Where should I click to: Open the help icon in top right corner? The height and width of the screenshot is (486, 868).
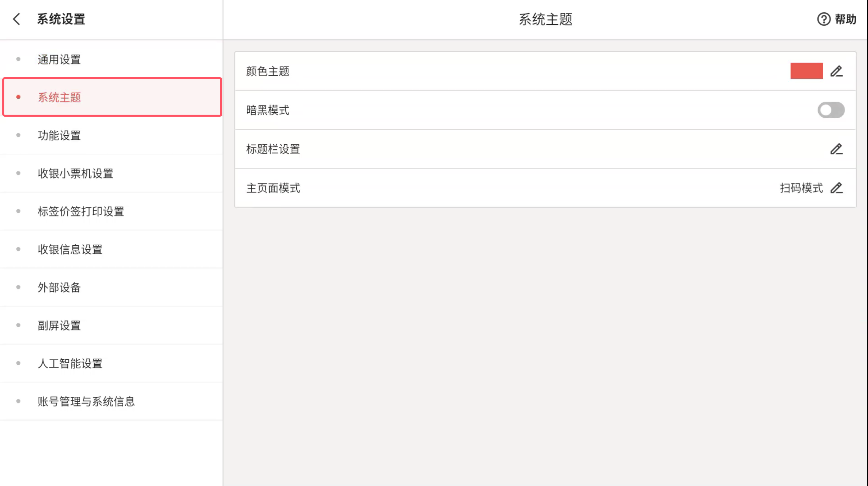point(824,19)
